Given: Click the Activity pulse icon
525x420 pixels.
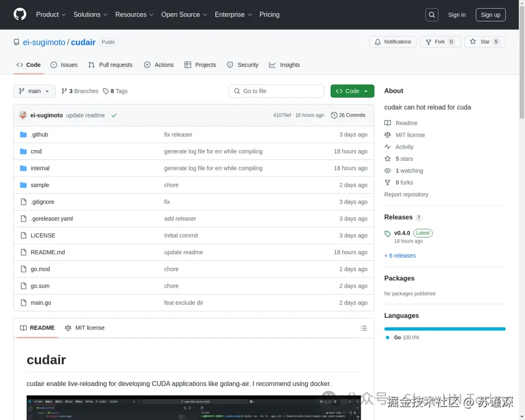Looking at the screenshot, I should (388, 147).
